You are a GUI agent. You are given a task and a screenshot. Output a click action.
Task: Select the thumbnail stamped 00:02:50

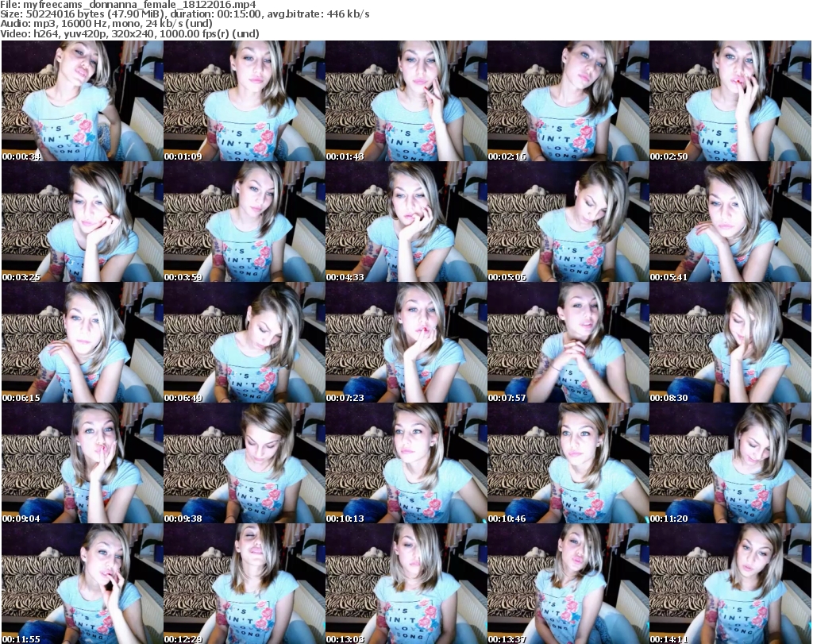point(730,101)
